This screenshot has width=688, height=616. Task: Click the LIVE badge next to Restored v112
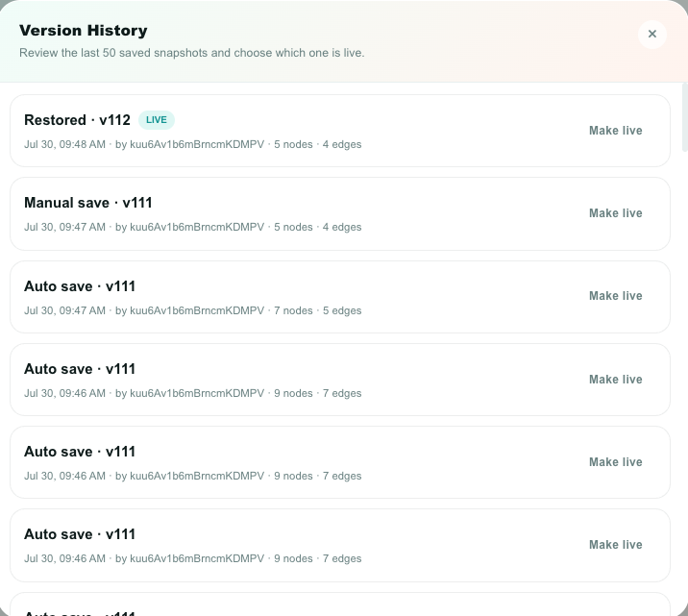tap(157, 120)
